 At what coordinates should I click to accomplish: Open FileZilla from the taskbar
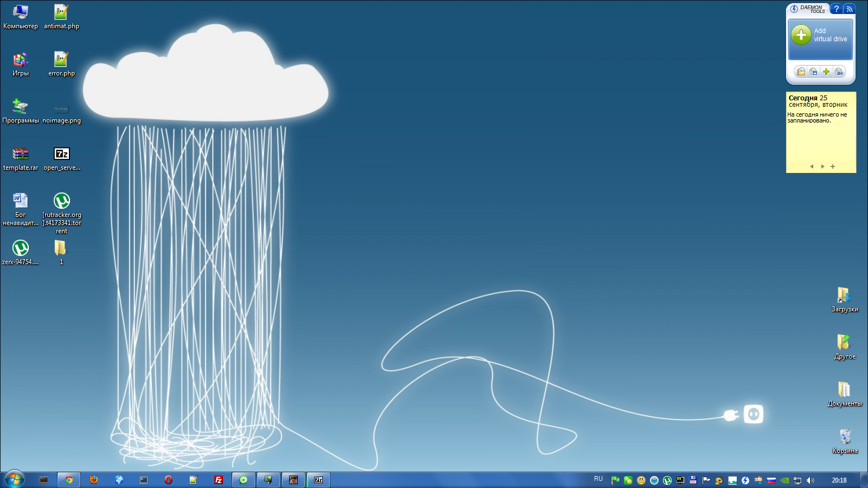pyautogui.click(x=219, y=480)
